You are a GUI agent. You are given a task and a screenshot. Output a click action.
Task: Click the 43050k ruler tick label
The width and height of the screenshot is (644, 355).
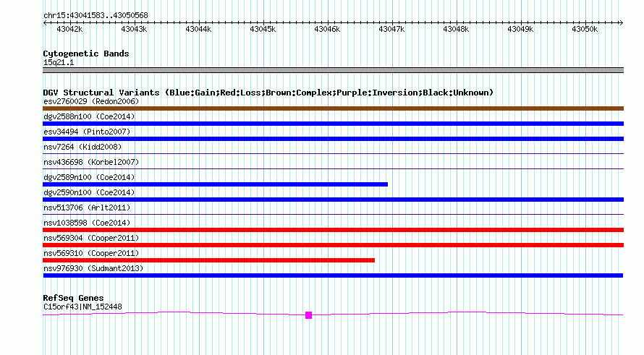click(x=585, y=29)
